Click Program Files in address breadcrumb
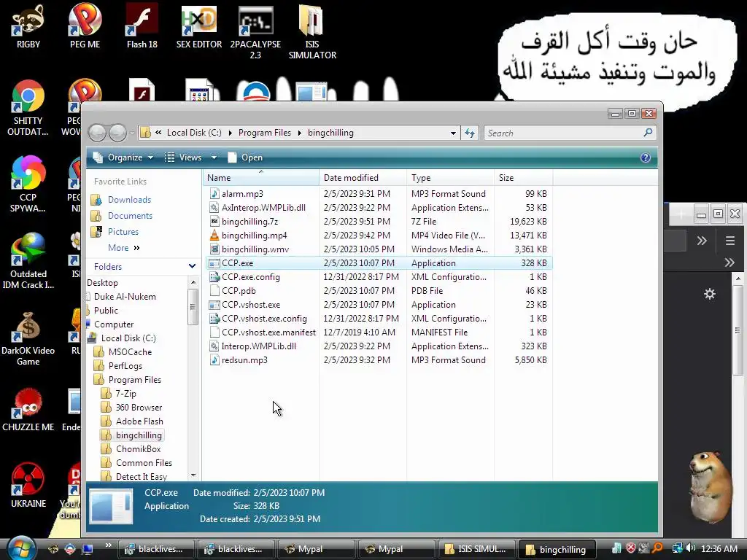 pos(264,133)
